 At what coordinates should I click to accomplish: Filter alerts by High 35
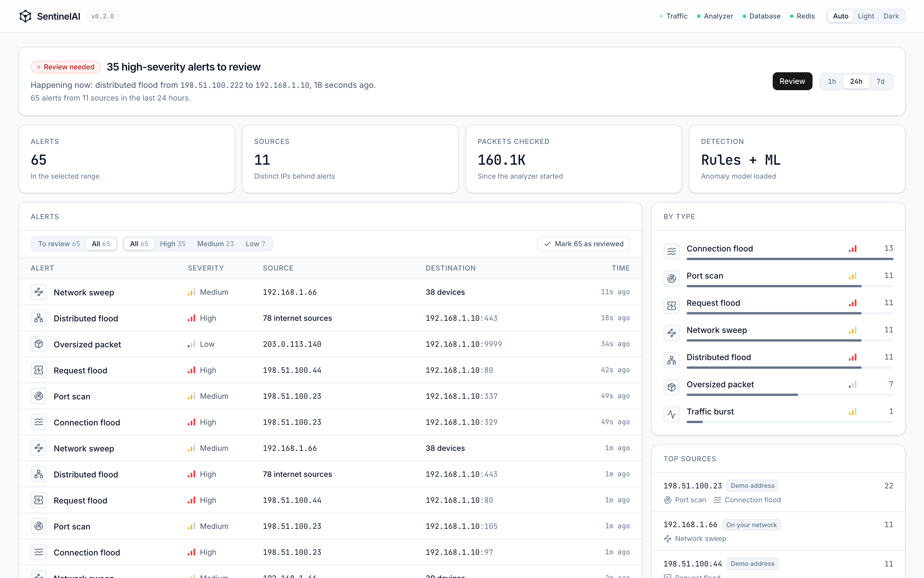173,244
